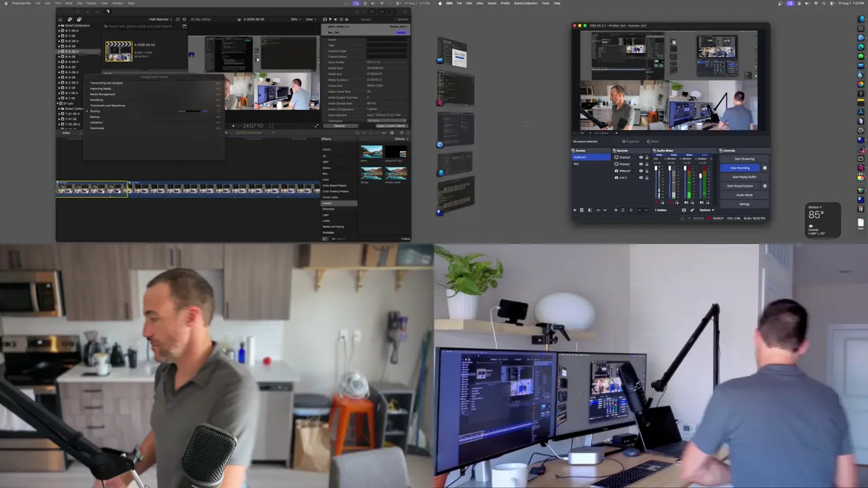Enter fullscreen playback in Final Cut viewer
Screen dimensions: 868x488
(316, 125)
